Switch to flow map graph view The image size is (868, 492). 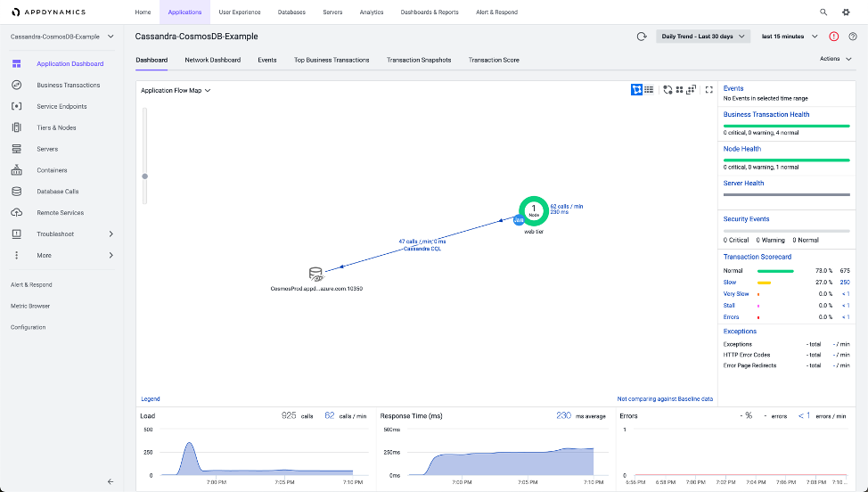(636, 90)
